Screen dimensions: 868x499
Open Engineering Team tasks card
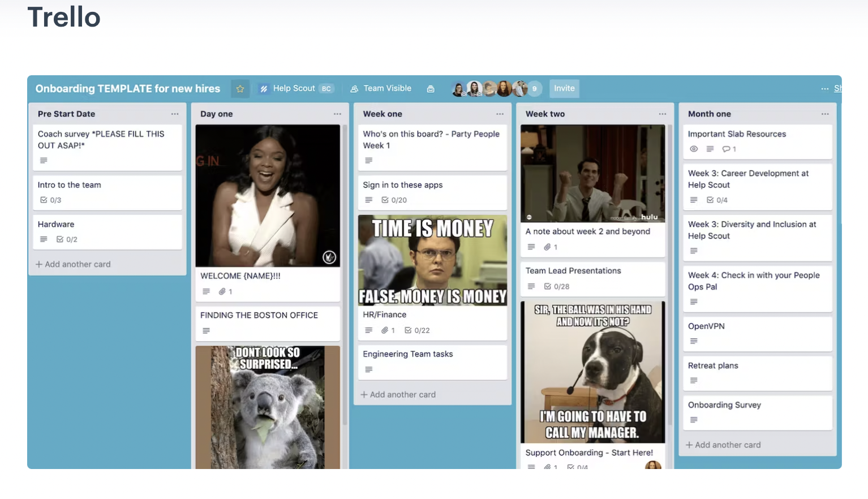pyautogui.click(x=432, y=362)
